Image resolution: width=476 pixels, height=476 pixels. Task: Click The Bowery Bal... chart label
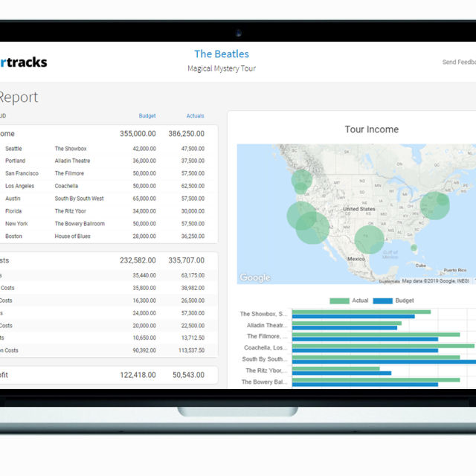pos(264,382)
